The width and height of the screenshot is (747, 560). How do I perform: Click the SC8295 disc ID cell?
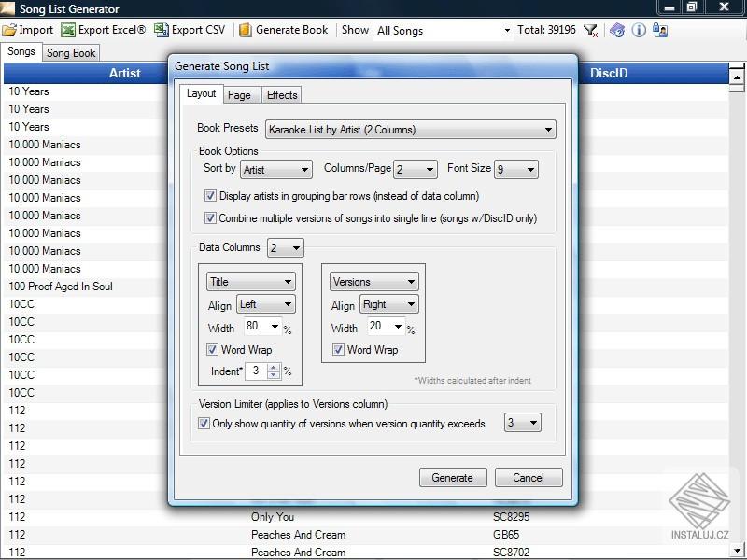[511, 517]
